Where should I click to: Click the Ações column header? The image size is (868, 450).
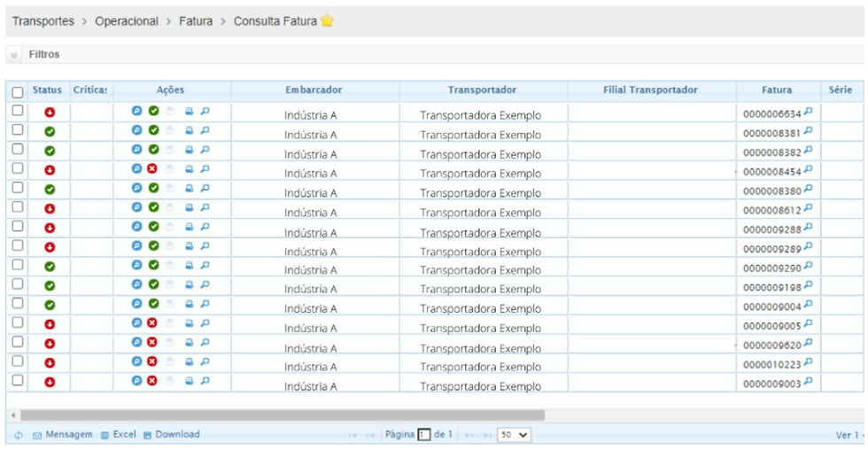click(170, 89)
